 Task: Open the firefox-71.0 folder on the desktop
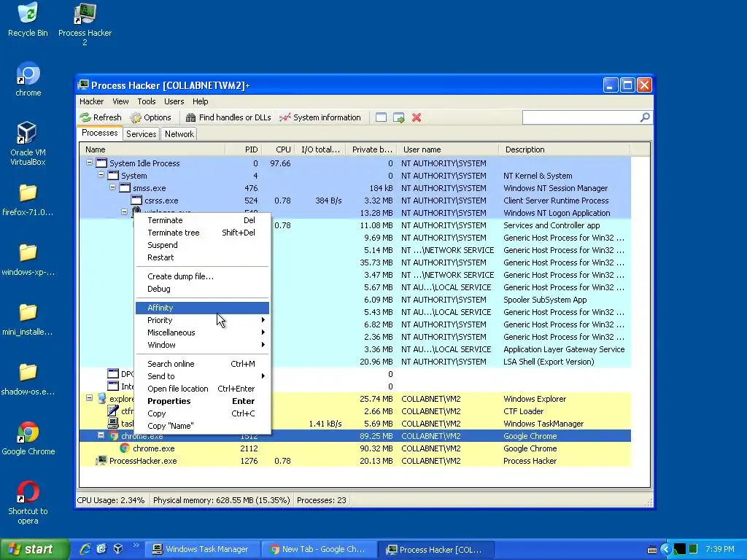(x=28, y=200)
